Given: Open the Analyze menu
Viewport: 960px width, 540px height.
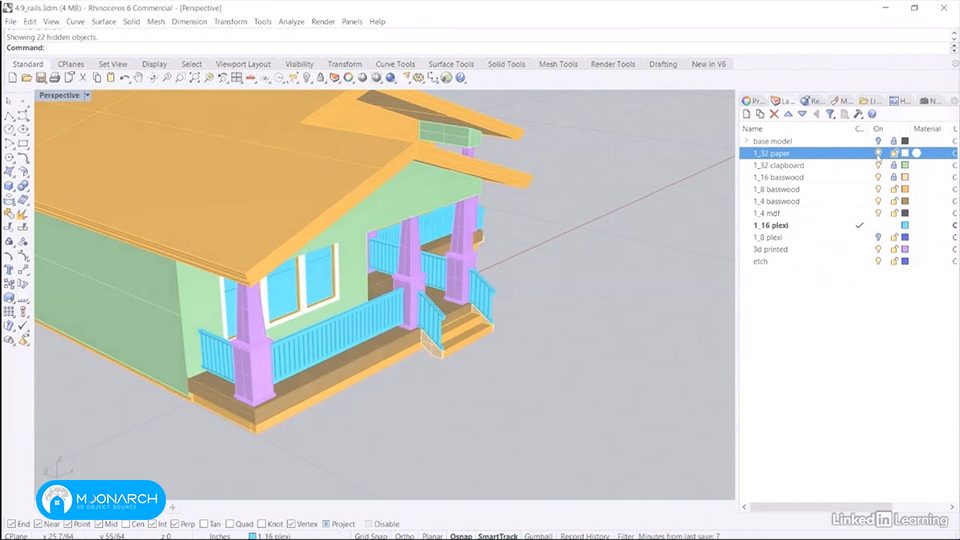Looking at the screenshot, I should [291, 21].
